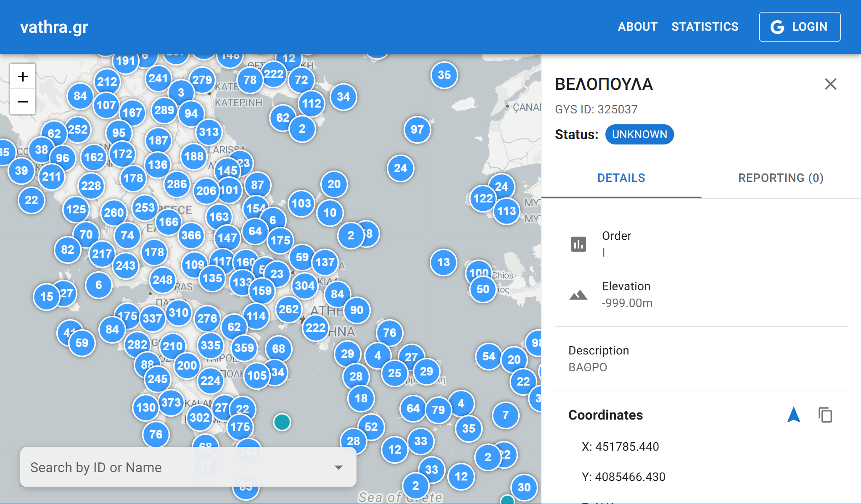Expand the cluster marker labeled 373
The width and height of the screenshot is (861, 504).
[171, 402]
